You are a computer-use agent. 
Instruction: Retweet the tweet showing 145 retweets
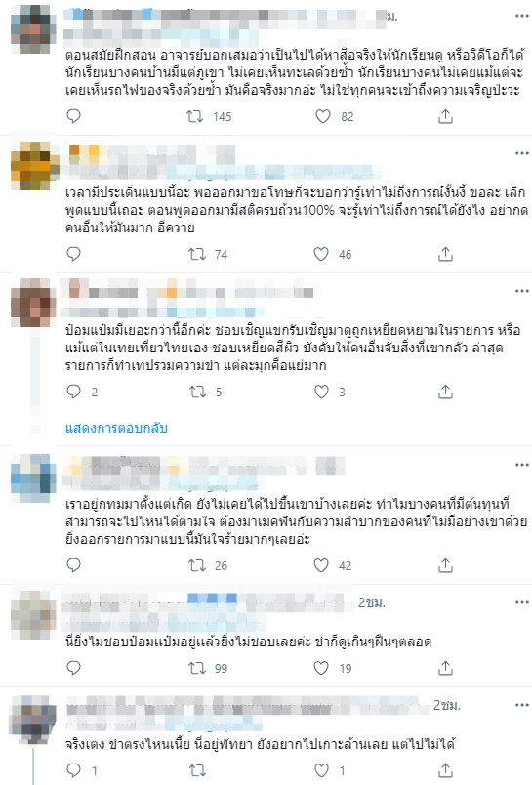[194, 116]
